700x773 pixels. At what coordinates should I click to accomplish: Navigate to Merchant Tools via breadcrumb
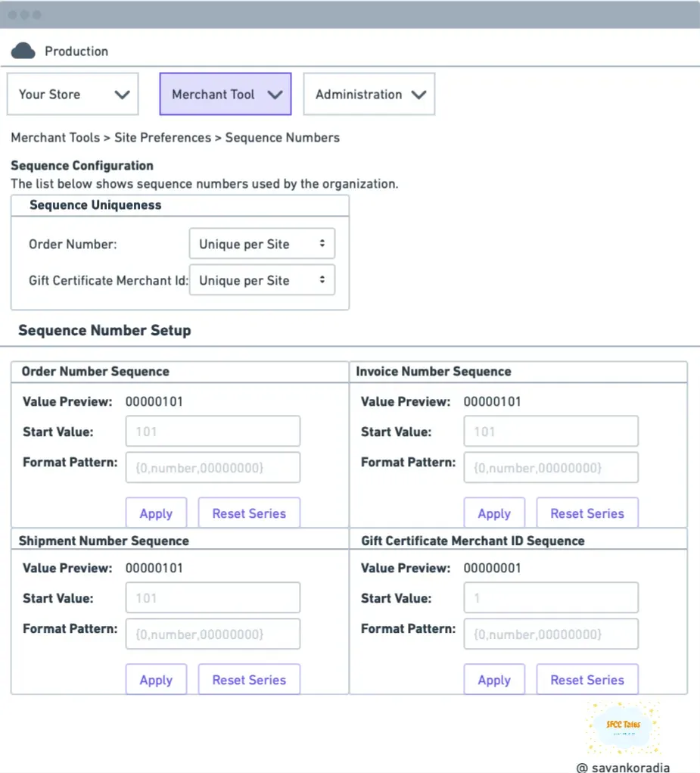[55, 138]
